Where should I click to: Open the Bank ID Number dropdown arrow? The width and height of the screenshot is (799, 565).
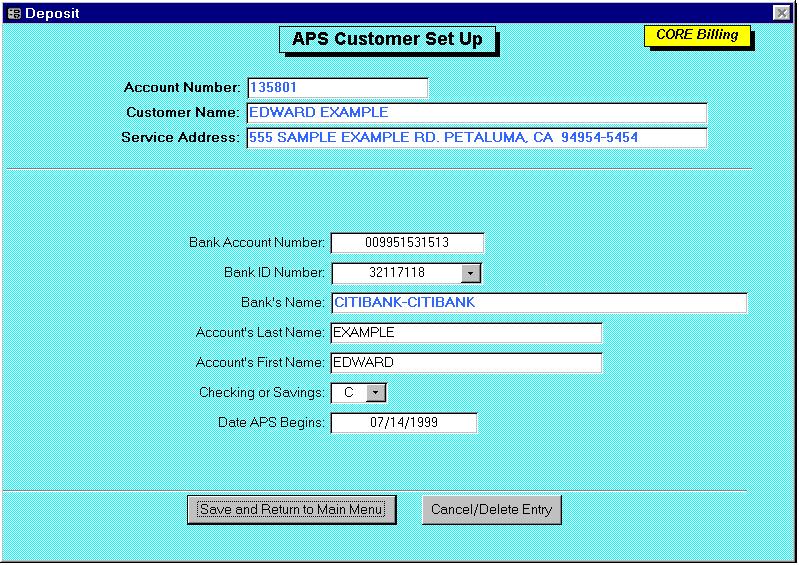[x=470, y=273]
